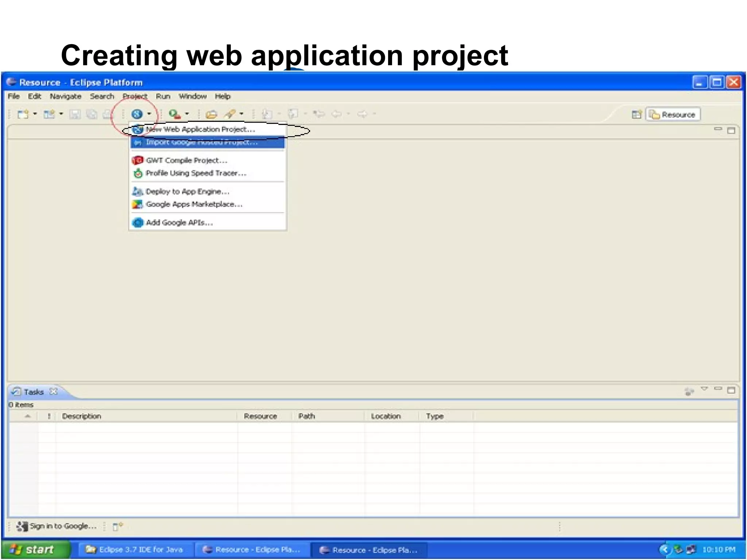Sort tasks by Type column
The width and height of the screenshot is (747, 560).
[x=446, y=416]
